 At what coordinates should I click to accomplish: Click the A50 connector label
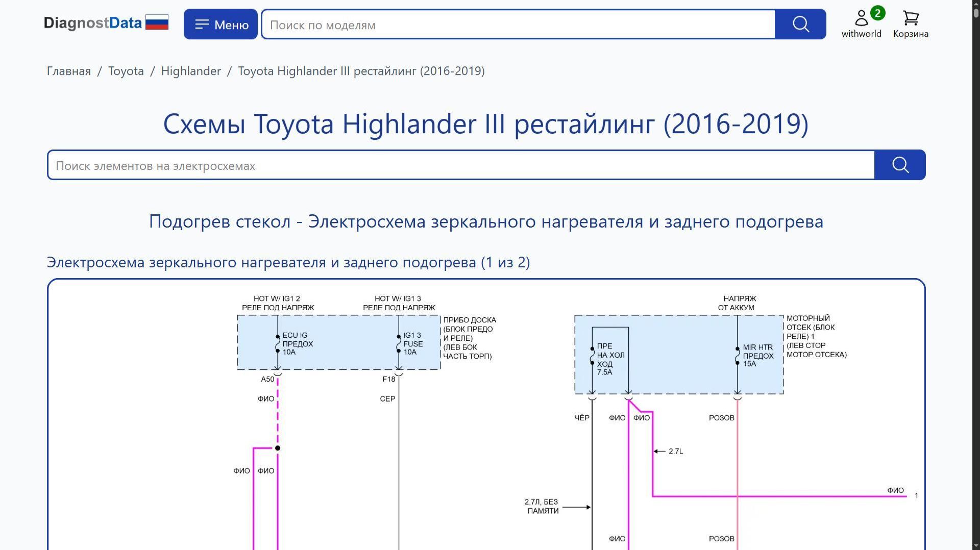267,379
